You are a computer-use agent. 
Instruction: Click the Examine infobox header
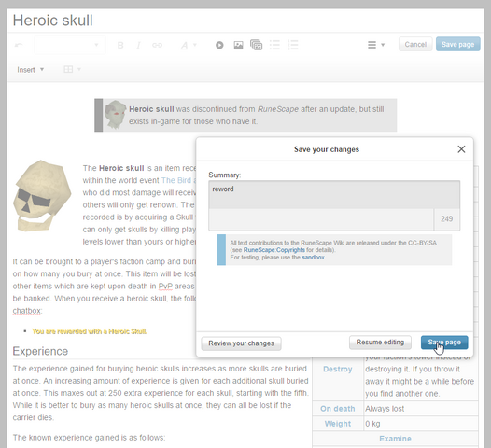click(395, 439)
